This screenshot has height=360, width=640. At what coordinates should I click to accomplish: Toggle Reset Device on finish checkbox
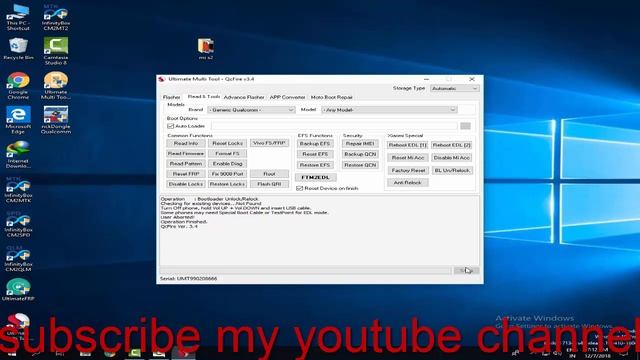300,188
